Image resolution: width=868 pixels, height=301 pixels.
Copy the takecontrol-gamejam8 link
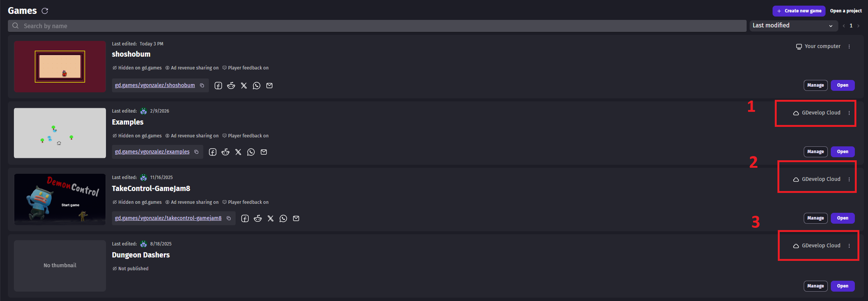pos(229,218)
